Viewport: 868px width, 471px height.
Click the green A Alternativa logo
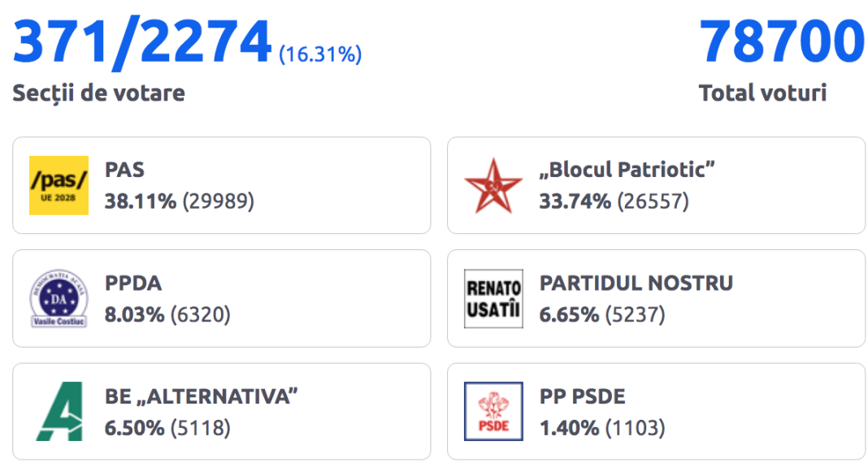60,411
